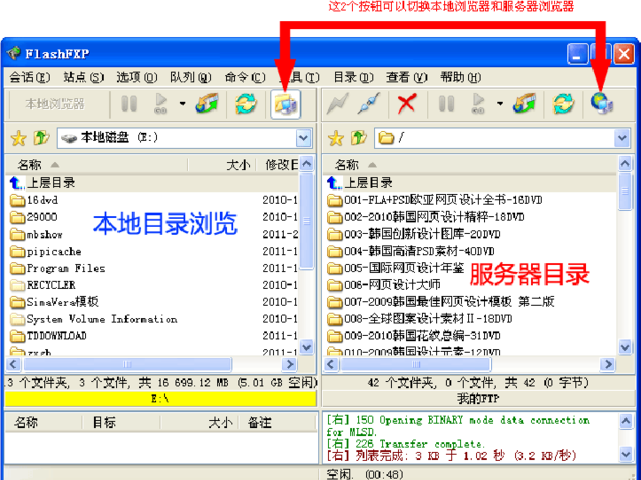The height and width of the screenshot is (480, 641).
Task: Click queue 备注 column header
Action: tap(277, 422)
